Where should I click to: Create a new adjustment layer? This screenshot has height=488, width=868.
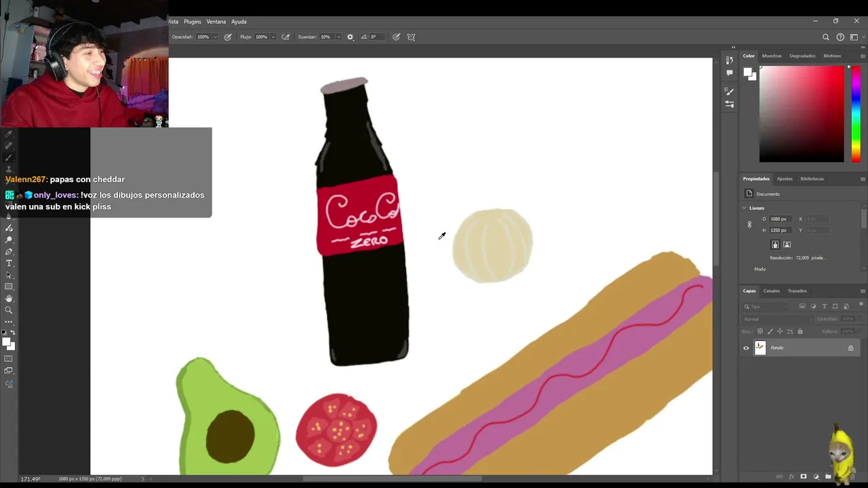(x=816, y=476)
